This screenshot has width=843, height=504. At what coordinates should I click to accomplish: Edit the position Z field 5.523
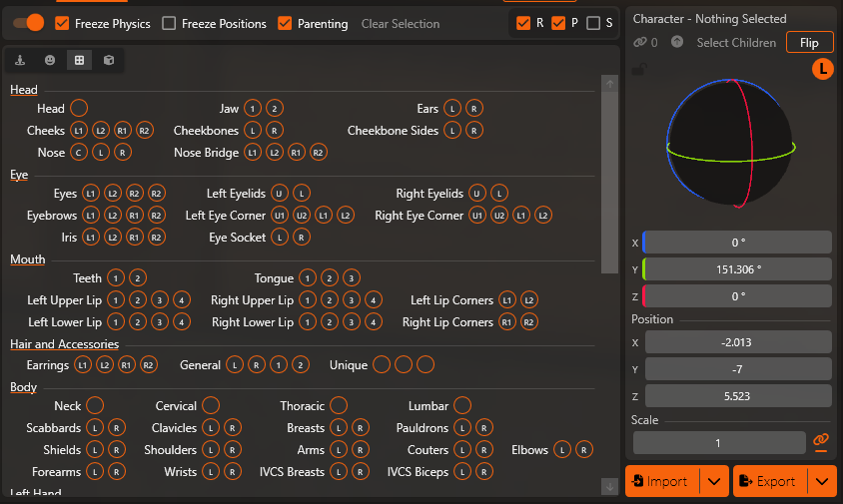738,396
